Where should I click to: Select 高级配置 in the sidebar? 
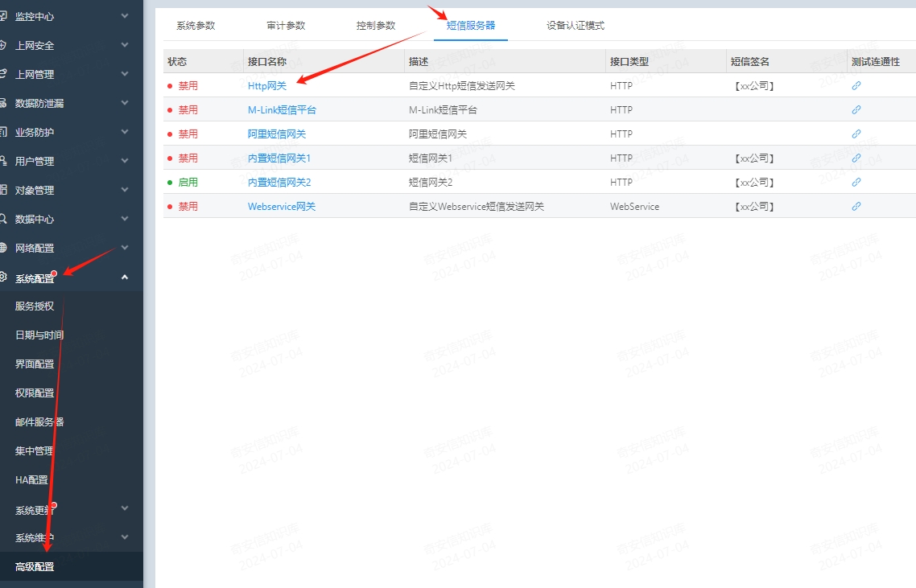pos(34,566)
